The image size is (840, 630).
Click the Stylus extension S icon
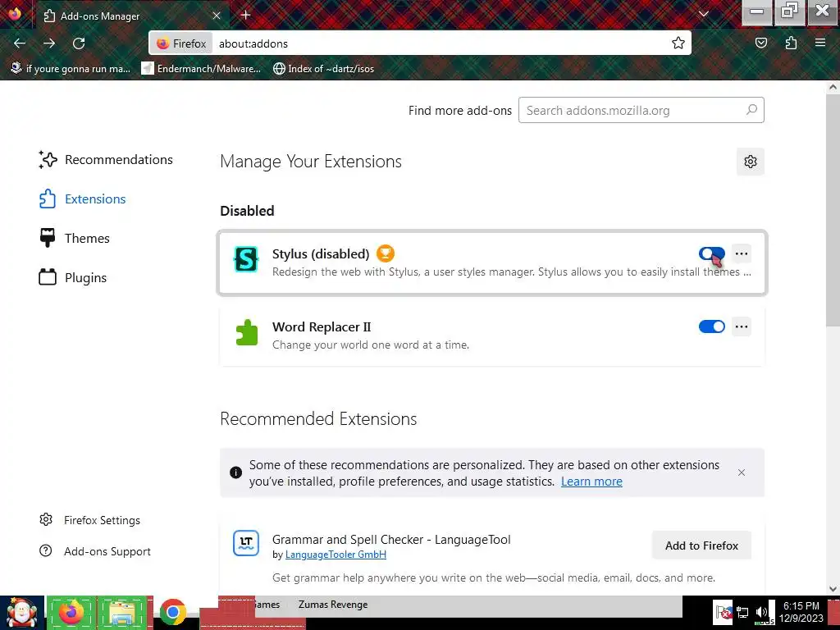pyautogui.click(x=246, y=259)
